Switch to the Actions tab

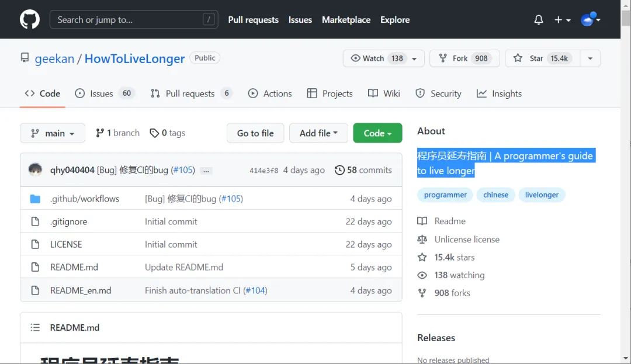tap(269, 93)
